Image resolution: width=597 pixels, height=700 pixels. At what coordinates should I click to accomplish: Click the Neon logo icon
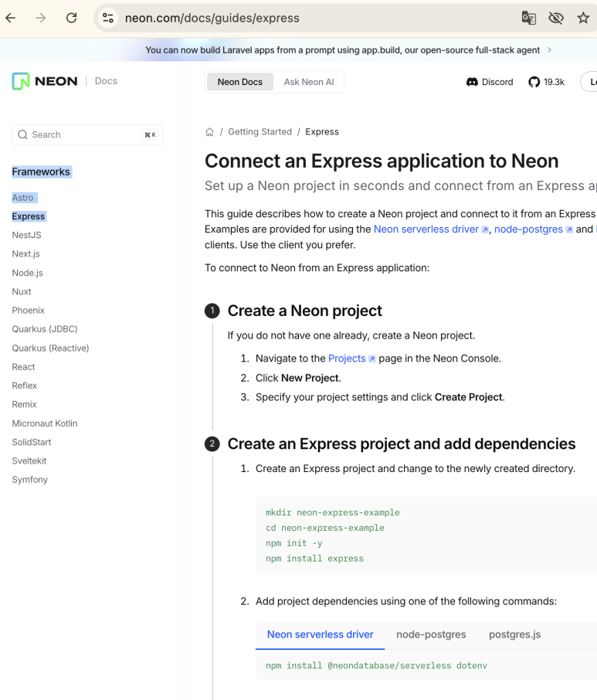point(21,81)
